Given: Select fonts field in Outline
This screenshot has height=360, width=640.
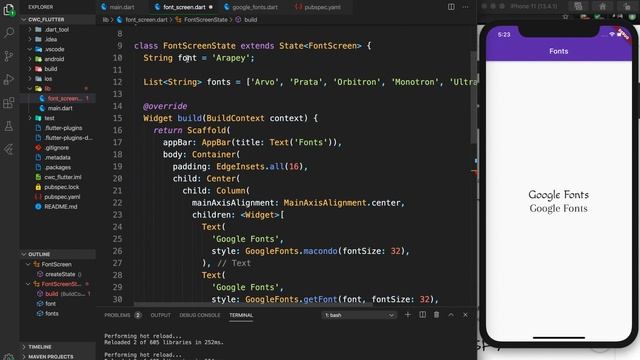Looking at the screenshot, I should [x=58, y=313].
